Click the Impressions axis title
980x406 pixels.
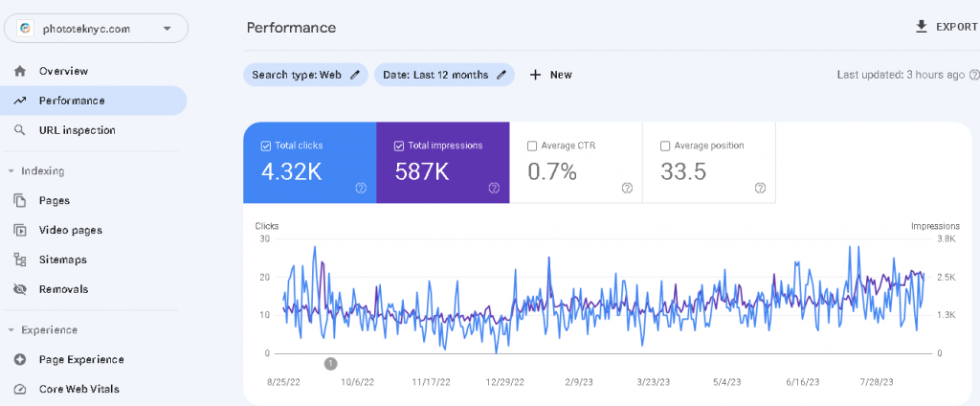tap(935, 226)
